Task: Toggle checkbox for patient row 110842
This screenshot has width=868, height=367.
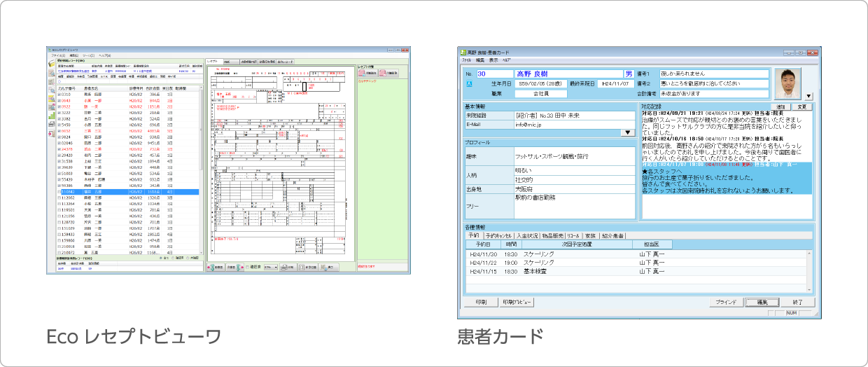Action: coord(59,191)
